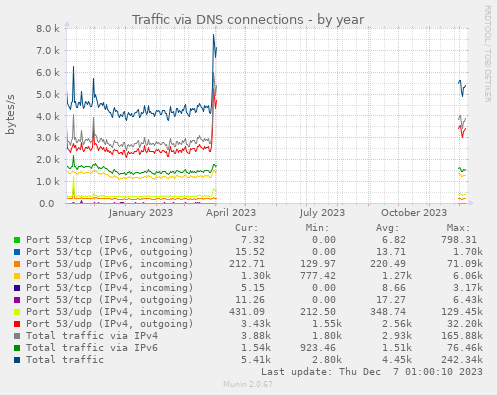
Task: Click the 'Cur:' column header
Action: (247, 228)
